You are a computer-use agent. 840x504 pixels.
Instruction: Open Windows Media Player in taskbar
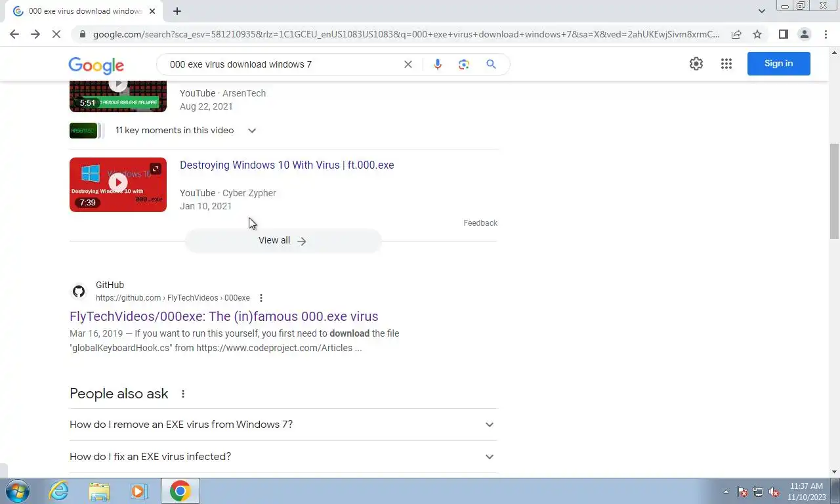(x=138, y=491)
